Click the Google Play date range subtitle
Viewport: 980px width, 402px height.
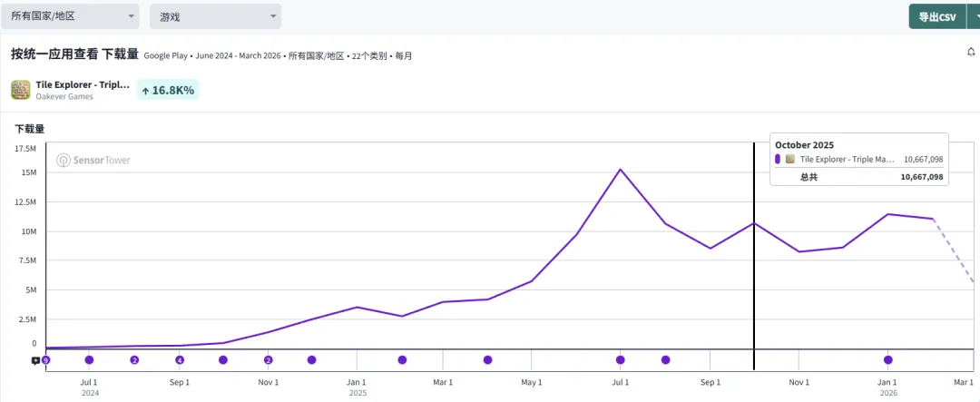pyautogui.click(x=278, y=55)
